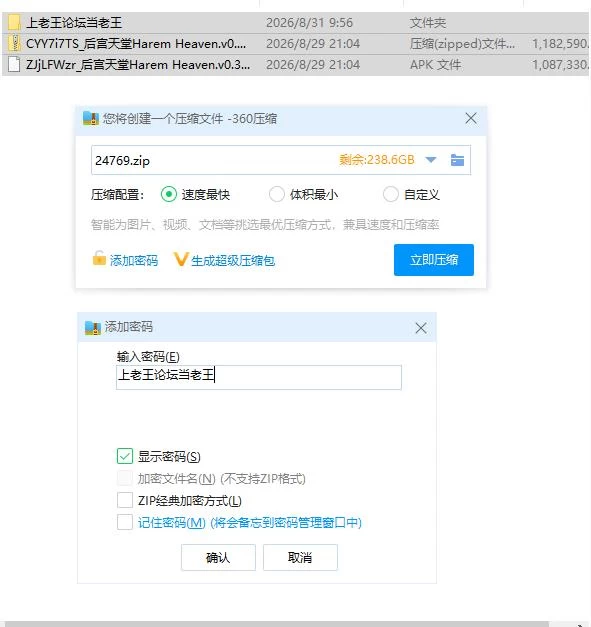Viewport: 591px width, 627px height.
Task: Click the 生成超级压缩包 link
Action: pyautogui.click(x=233, y=261)
